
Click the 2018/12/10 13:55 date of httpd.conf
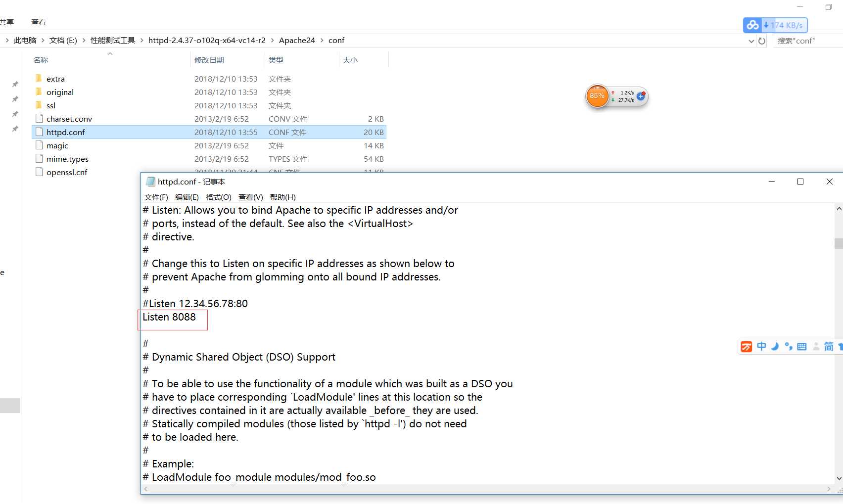click(226, 132)
